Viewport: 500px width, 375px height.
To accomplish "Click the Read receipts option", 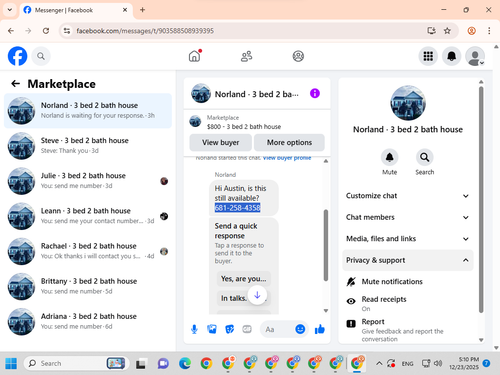I will tap(408, 303).
